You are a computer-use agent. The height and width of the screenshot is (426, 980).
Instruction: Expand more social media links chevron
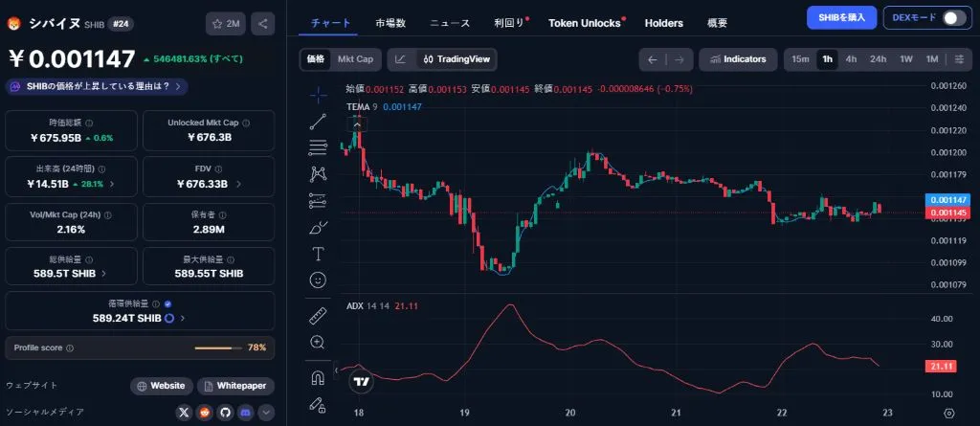pos(266,413)
